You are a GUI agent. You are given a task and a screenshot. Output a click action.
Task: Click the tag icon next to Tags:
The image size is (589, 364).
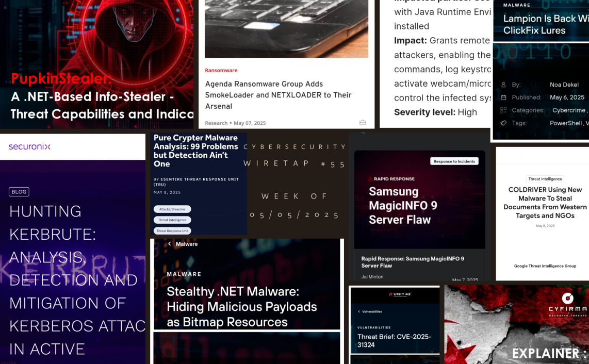(503, 123)
